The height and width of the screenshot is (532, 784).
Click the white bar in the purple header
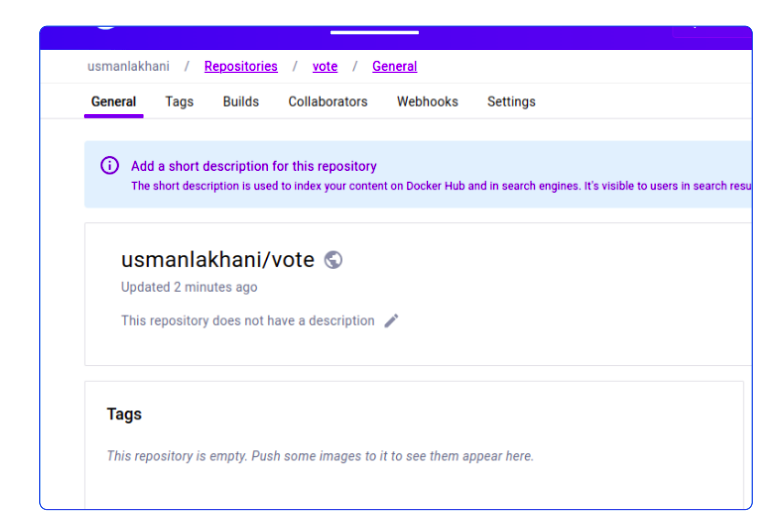tap(374, 32)
